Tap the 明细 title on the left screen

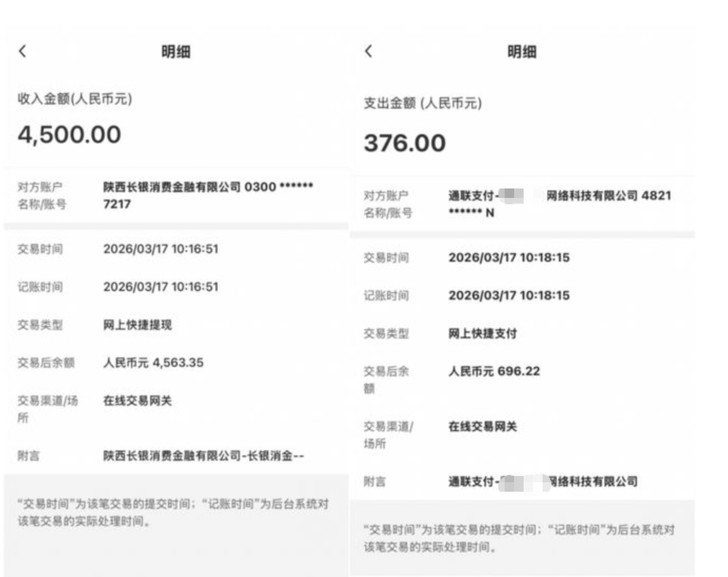click(x=176, y=52)
